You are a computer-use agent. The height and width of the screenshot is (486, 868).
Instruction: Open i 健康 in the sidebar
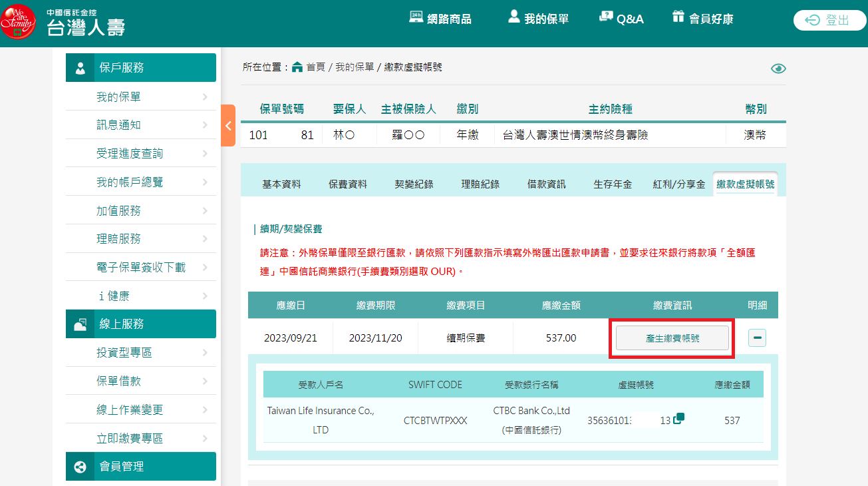[x=141, y=296]
